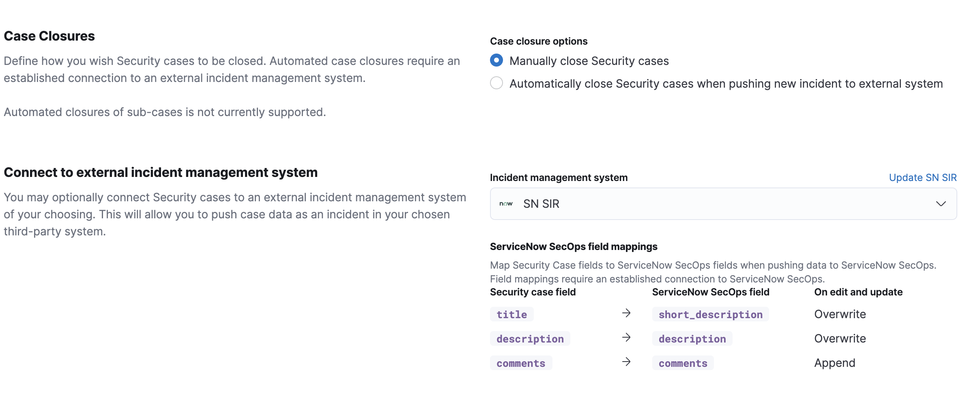Image resolution: width=980 pixels, height=405 pixels.
Task: Open the Incident management system dropdown
Action: [723, 204]
